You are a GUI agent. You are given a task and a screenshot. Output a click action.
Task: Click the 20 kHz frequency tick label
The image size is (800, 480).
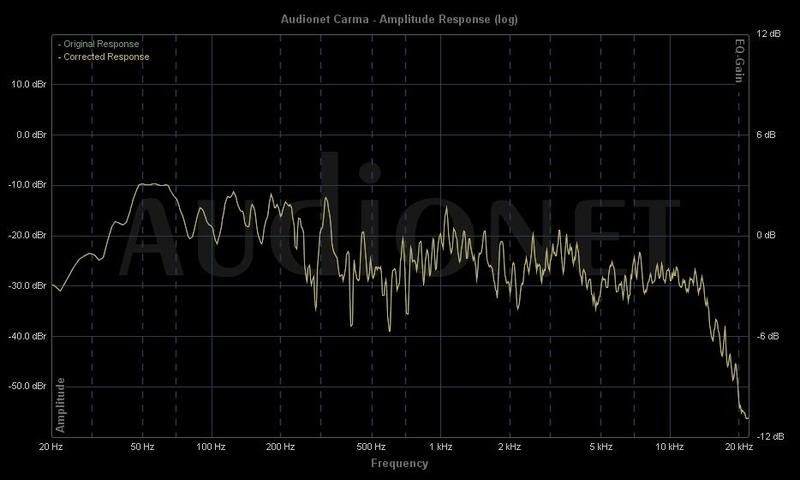point(738,446)
